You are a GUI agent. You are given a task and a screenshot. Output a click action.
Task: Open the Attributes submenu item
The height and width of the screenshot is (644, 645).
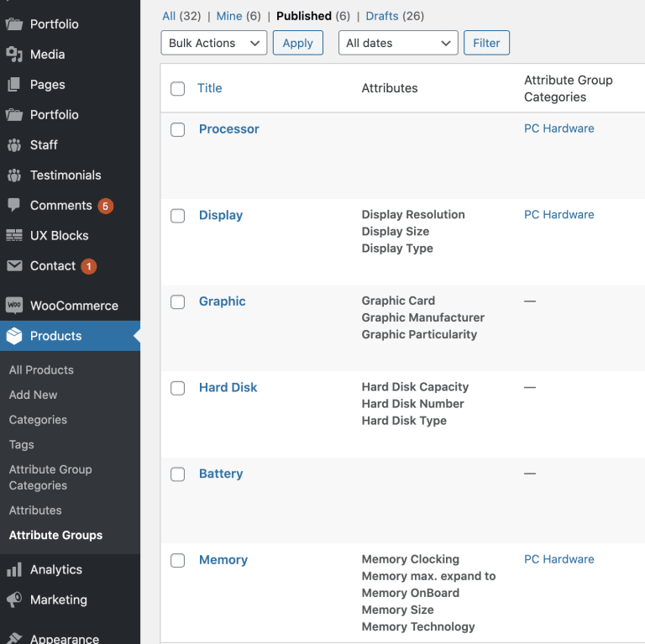[x=35, y=510]
